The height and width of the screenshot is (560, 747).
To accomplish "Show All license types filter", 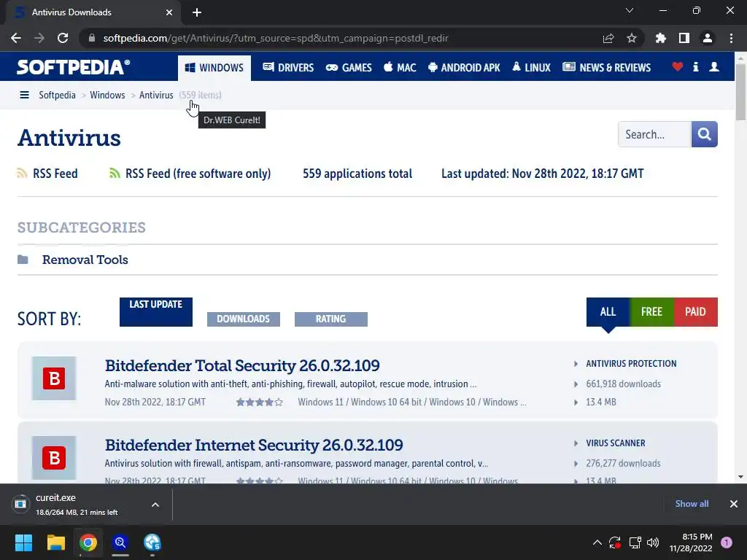I will [608, 312].
